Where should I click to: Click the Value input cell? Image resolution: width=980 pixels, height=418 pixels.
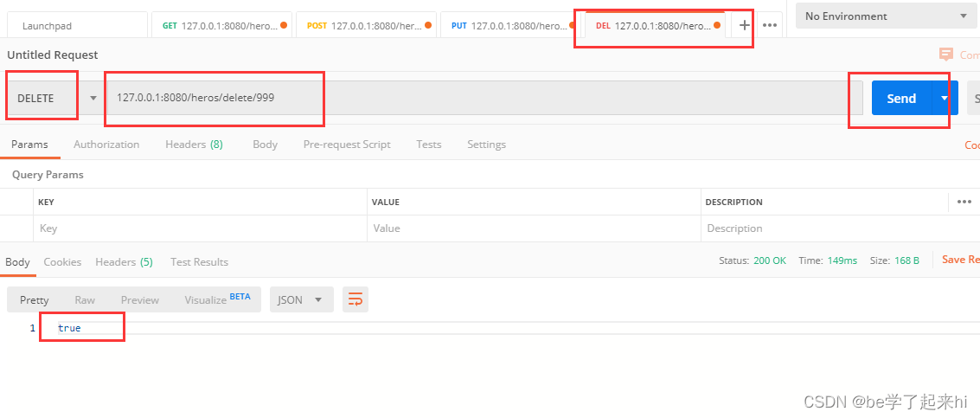click(534, 228)
